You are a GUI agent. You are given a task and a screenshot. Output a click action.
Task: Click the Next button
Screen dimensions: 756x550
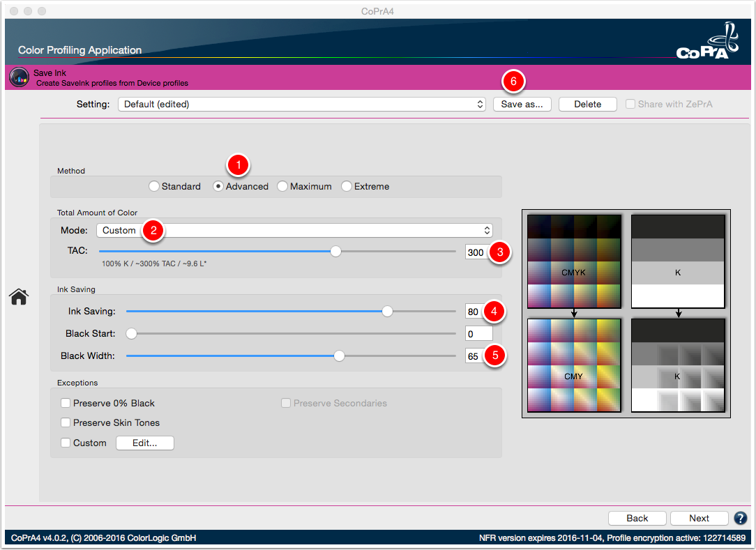click(699, 518)
